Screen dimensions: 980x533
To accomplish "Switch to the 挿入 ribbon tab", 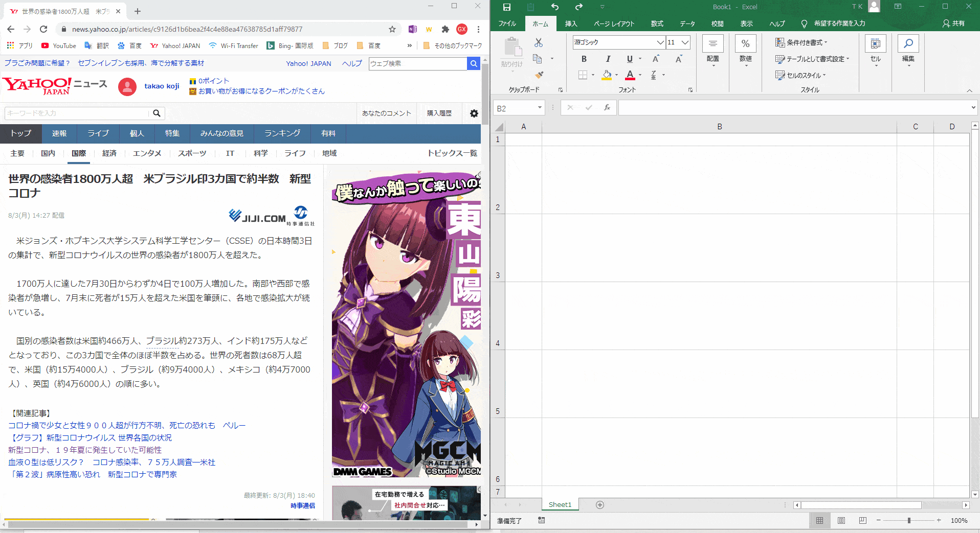I will 571,24.
